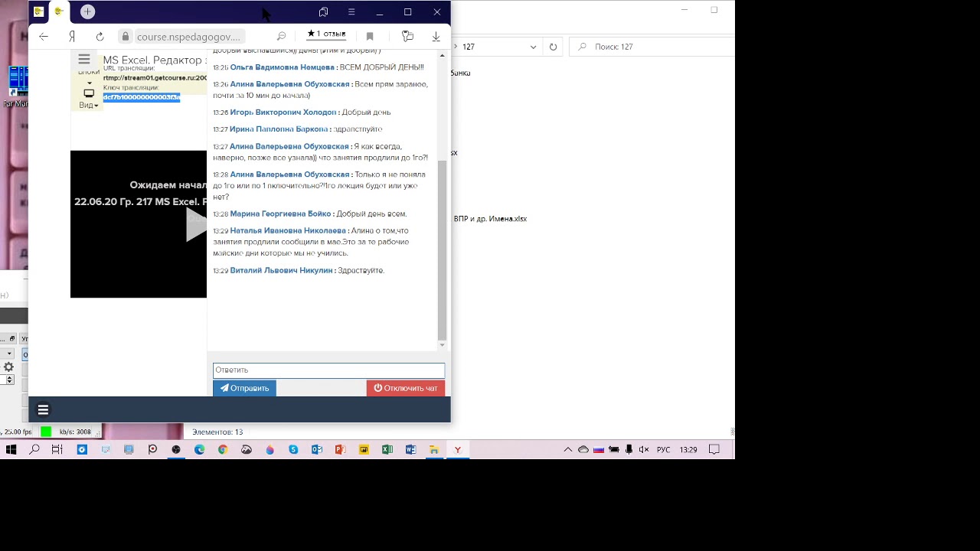
Task: Open Outlook from the taskbar
Action: click(x=317, y=450)
